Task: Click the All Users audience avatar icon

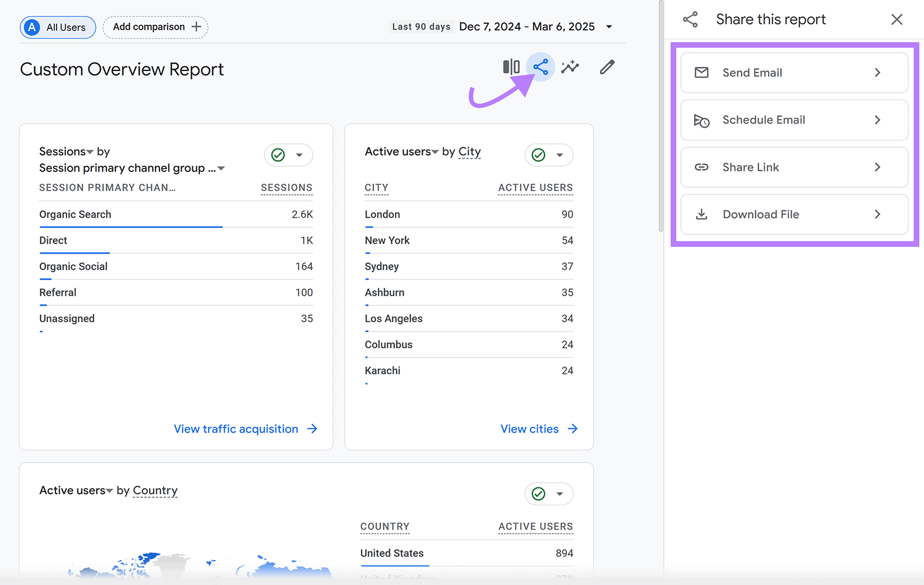Action: point(31,27)
